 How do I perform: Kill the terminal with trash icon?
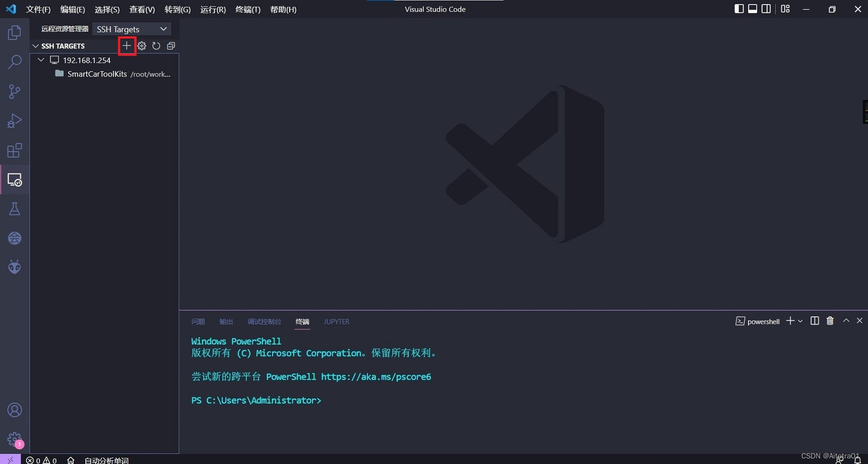click(830, 321)
